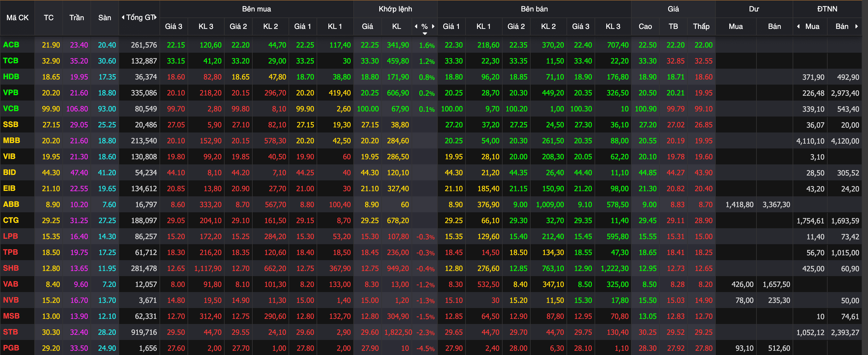Screen dimensions: 868x355
Task: Open EIB stock symbol
Action: (9, 188)
